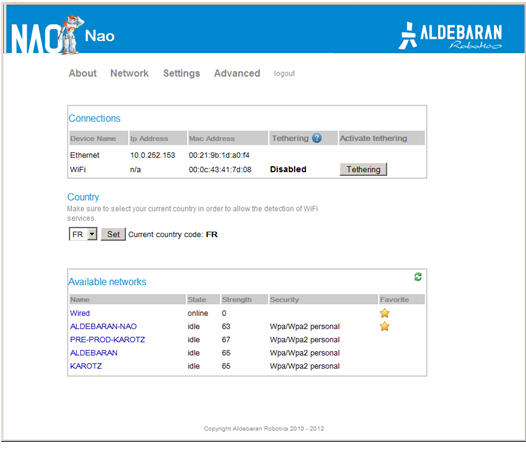
Task: Open the KAROTZ network link
Action: (x=86, y=366)
